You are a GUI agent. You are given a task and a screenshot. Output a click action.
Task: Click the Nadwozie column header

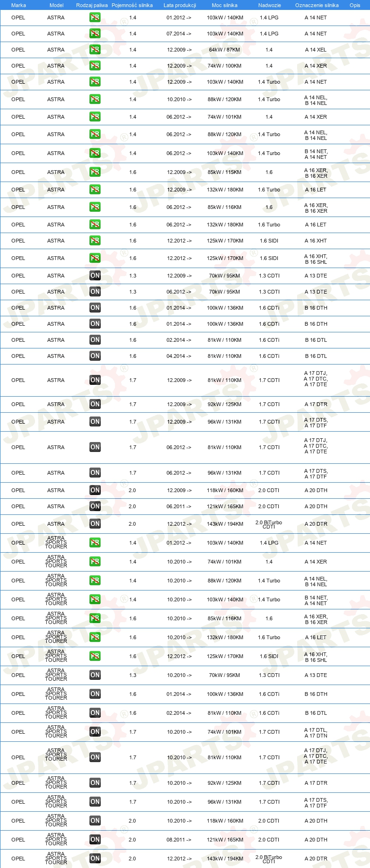click(x=270, y=5)
